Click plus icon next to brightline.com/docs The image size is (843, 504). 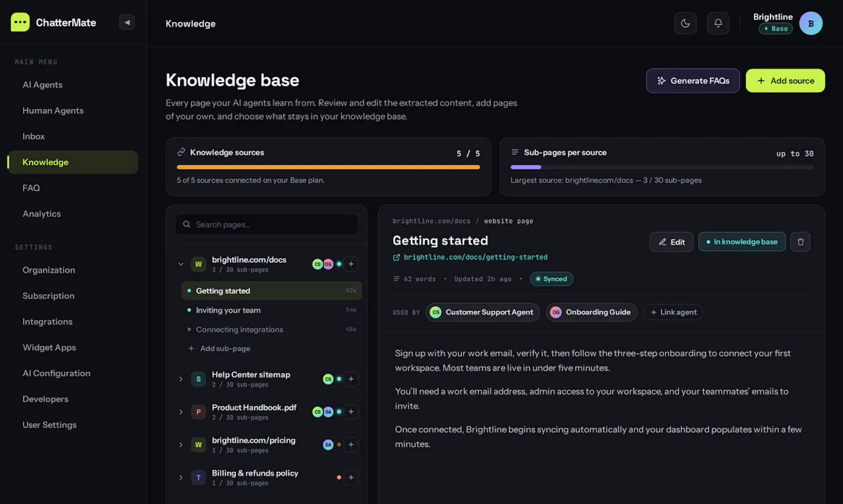[351, 264]
